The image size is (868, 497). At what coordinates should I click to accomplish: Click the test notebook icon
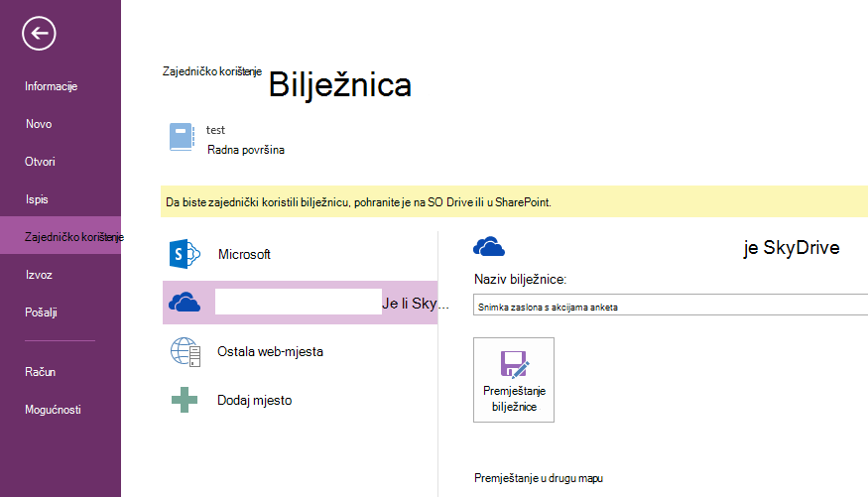[182, 137]
